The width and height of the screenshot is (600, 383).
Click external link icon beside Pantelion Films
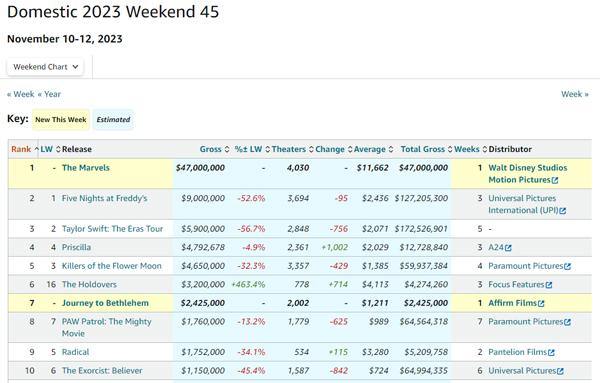[x=551, y=353]
